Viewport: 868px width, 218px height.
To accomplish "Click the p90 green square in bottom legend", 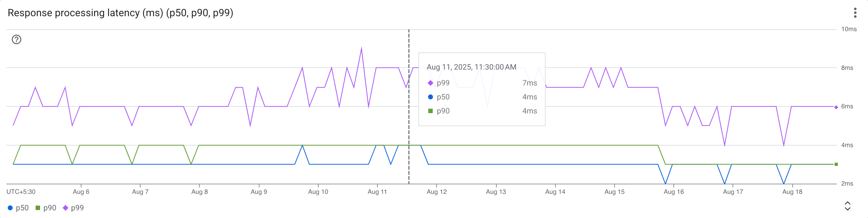I will point(38,208).
